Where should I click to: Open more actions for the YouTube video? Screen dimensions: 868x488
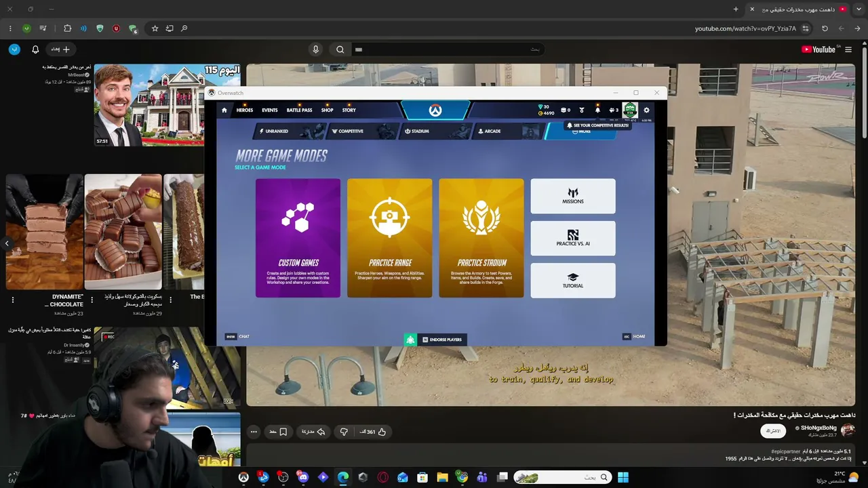[x=254, y=432]
